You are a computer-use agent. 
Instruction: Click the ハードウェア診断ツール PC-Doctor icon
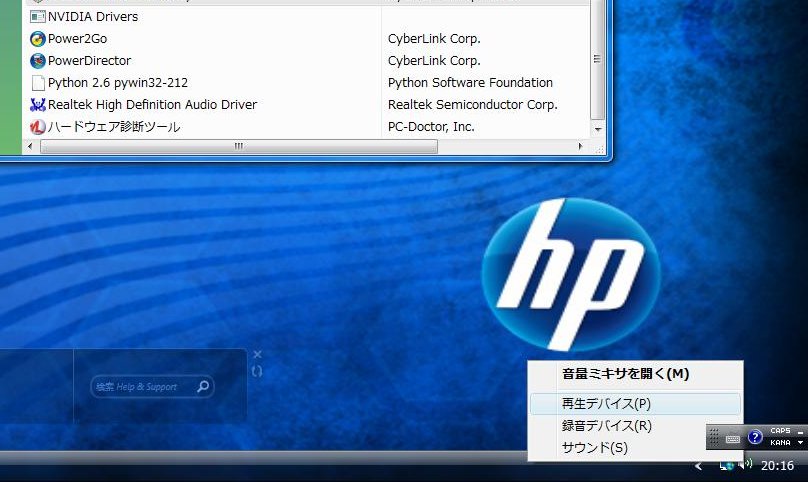pyautogui.click(x=38, y=127)
